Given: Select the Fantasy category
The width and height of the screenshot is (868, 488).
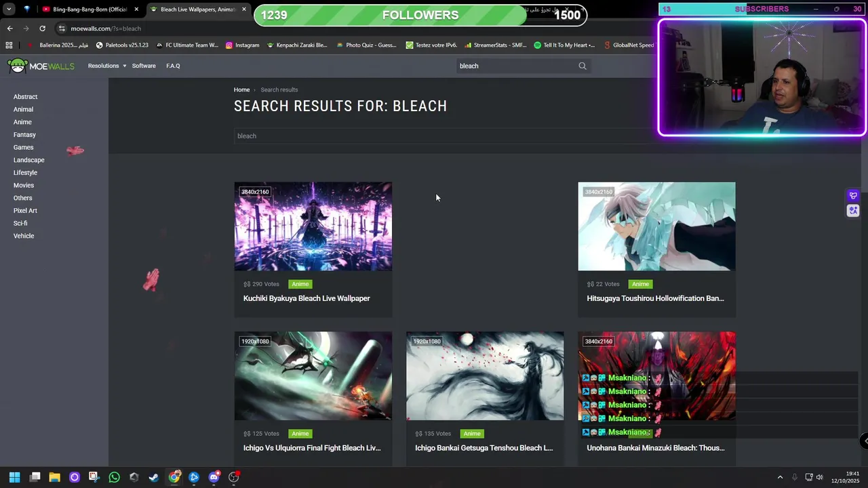Looking at the screenshot, I should 24,135.
